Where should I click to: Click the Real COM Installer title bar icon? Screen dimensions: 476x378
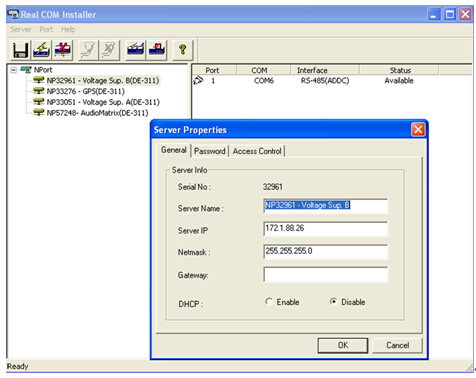tap(13, 14)
